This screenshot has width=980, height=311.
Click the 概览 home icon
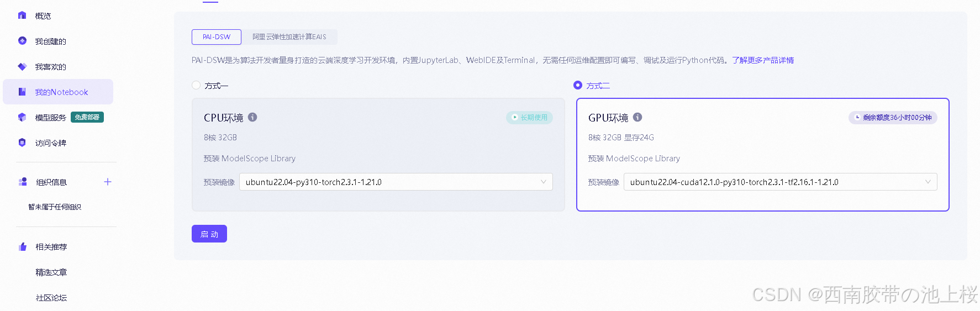click(22, 15)
